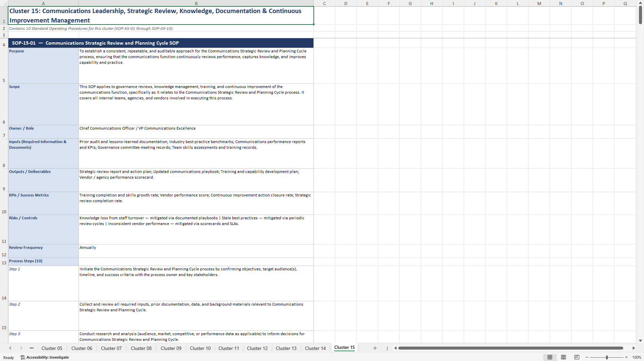This screenshot has height=361, width=644.
Task: Click the Scope label cell
Action: (x=43, y=104)
